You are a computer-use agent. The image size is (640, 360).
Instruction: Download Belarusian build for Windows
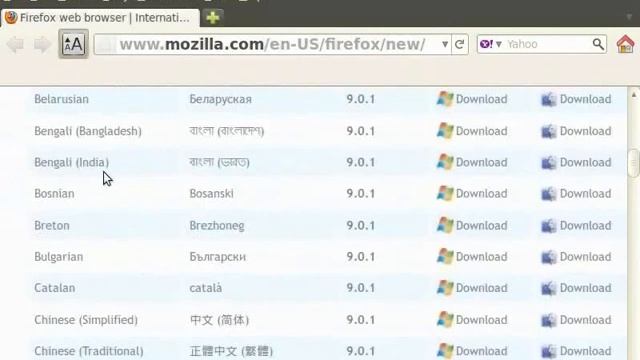pos(472,99)
